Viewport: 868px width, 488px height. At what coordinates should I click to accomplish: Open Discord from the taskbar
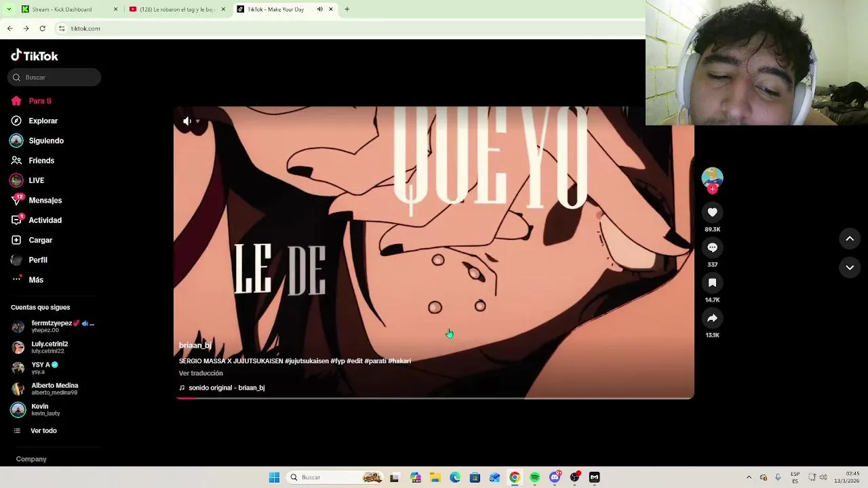[x=555, y=477]
